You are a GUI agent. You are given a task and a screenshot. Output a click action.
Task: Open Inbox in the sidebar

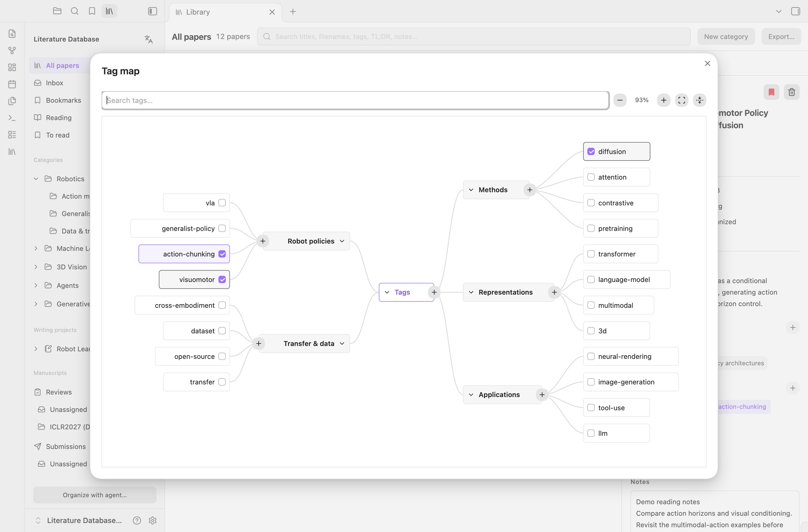coord(54,83)
